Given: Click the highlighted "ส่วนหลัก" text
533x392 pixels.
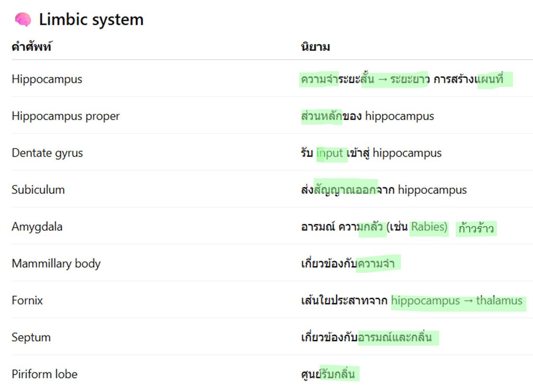Looking at the screenshot, I should click(x=321, y=116).
